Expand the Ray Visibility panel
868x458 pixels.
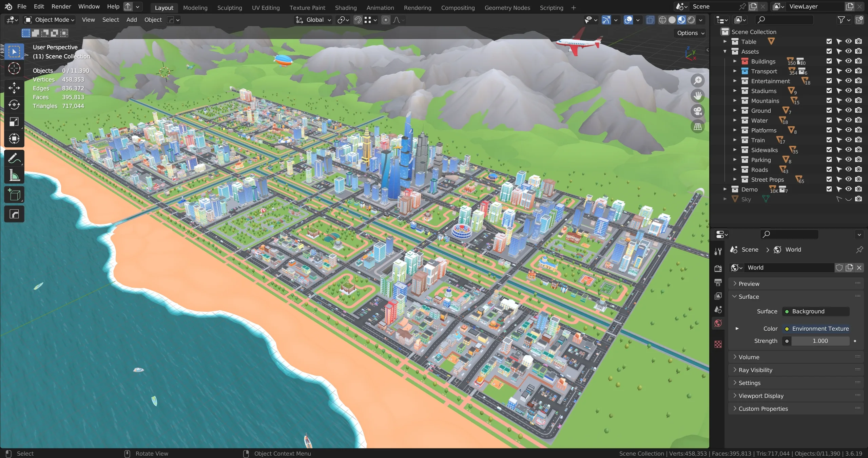755,370
